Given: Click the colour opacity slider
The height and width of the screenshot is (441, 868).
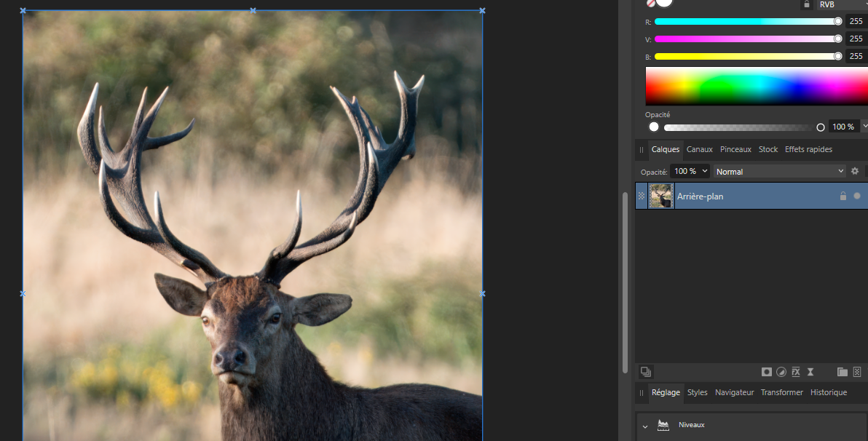Looking at the screenshot, I should [x=744, y=127].
